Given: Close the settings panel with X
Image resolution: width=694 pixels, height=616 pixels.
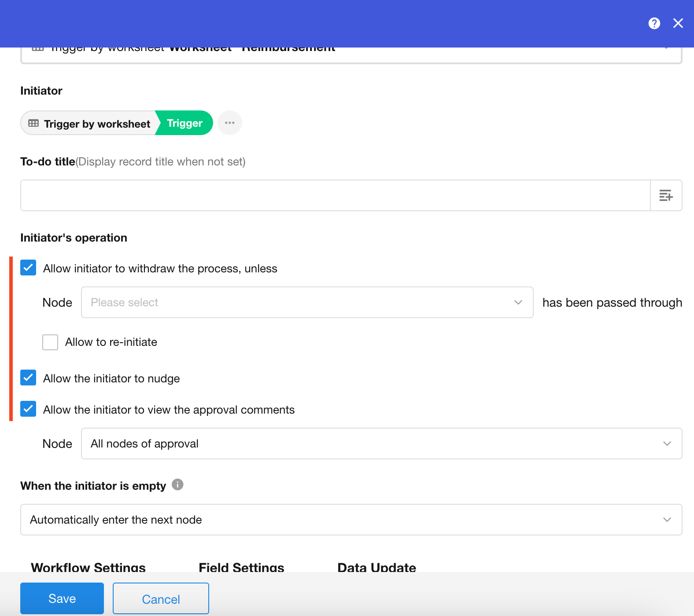Looking at the screenshot, I should coord(678,23).
